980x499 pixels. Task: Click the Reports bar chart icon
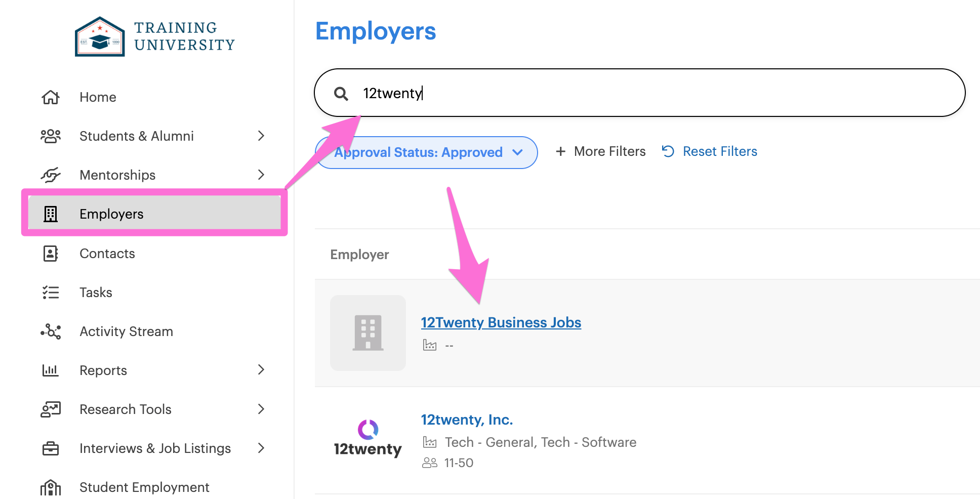51,370
